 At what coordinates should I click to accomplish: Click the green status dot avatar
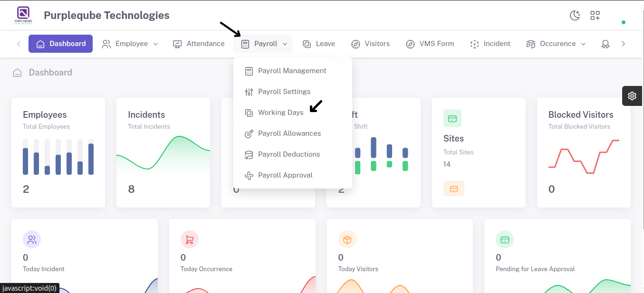pyautogui.click(x=624, y=22)
